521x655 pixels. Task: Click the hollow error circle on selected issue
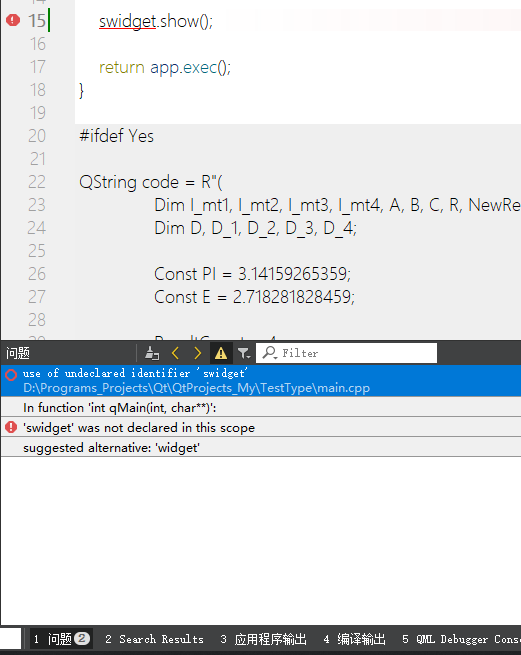click(11, 375)
